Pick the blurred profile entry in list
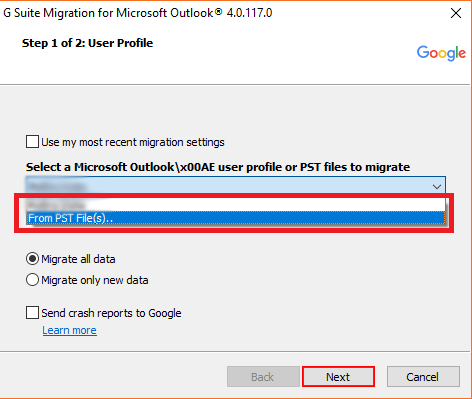The width and height of the screenshot is (472, 399). tap(236, 205)
